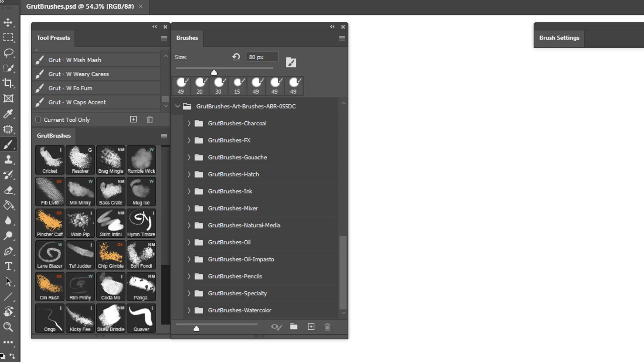This screenshot has width=644, height=362.
Task: Select the GrutBrushes.psd document tab
Action: click(x=80, y=6)
